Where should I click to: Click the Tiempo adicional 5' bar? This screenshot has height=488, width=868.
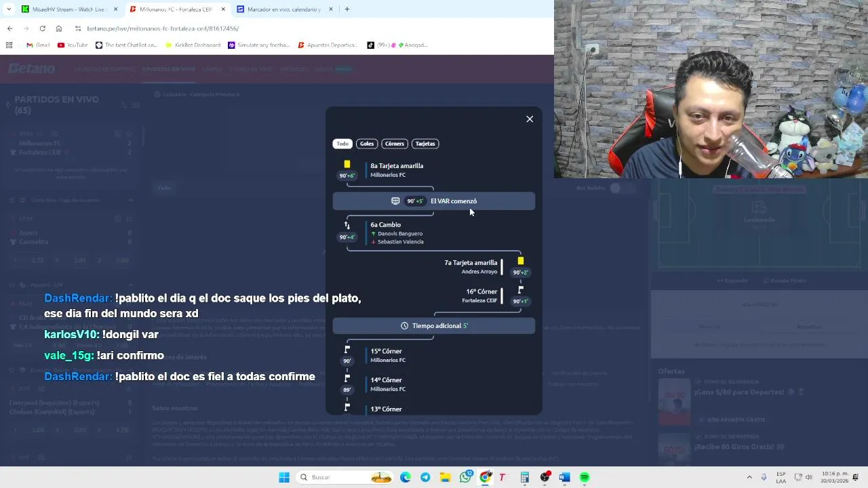point(434,326)
